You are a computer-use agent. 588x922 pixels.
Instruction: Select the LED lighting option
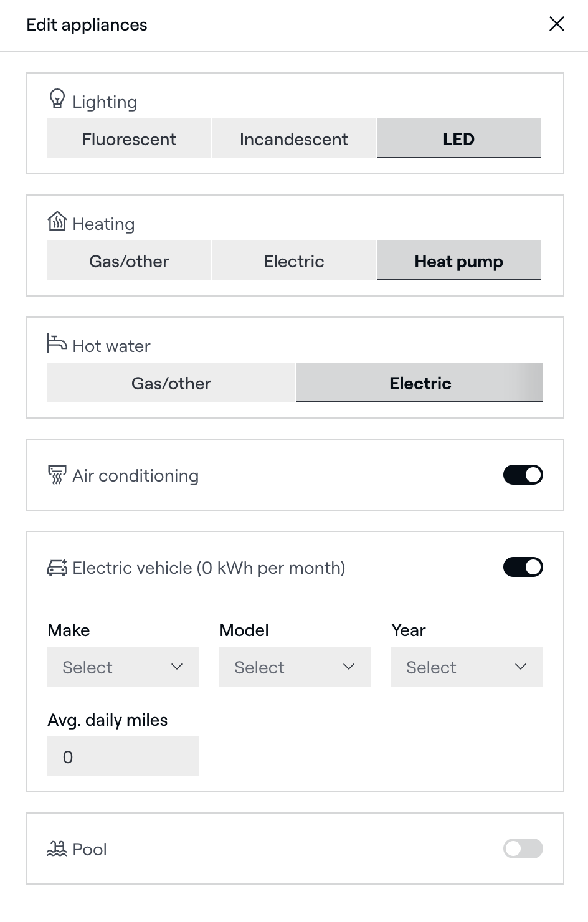tap(458, 139)
